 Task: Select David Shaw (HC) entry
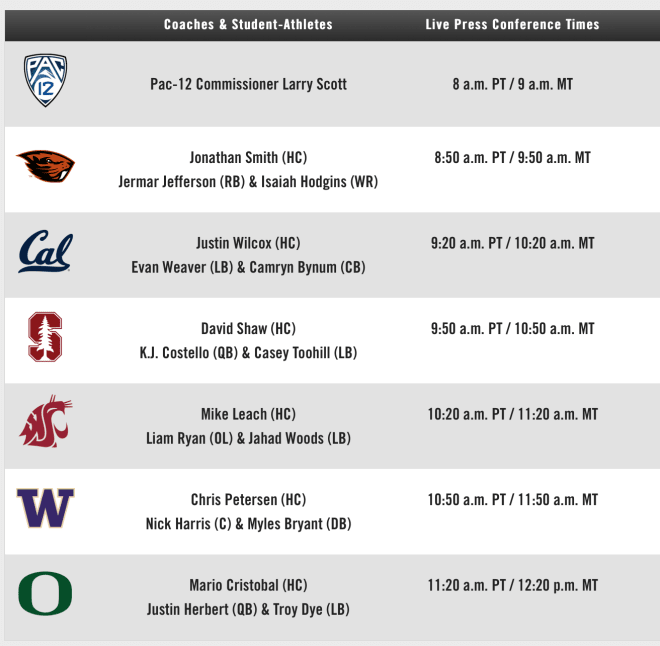click(x=248, y=329)
